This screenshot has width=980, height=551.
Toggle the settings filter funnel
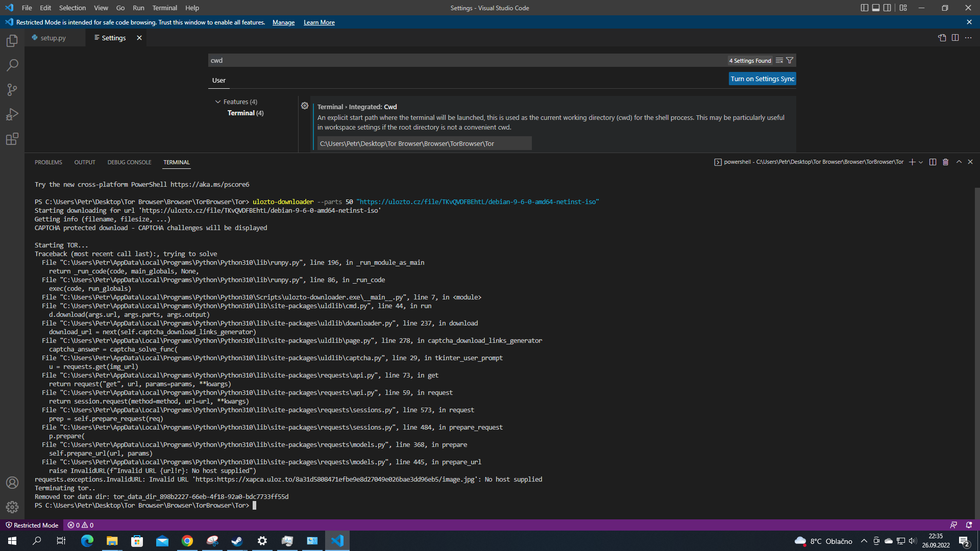pos(789,60)
